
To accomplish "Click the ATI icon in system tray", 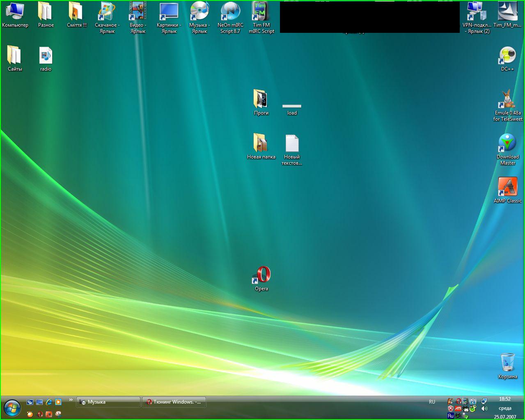I will click(458, 409).
